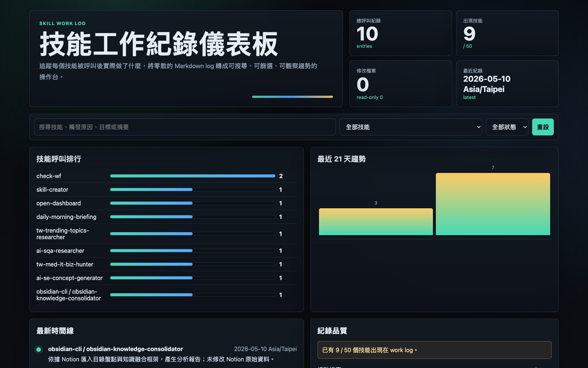Click the search skills input field

(x=185, y=127)
